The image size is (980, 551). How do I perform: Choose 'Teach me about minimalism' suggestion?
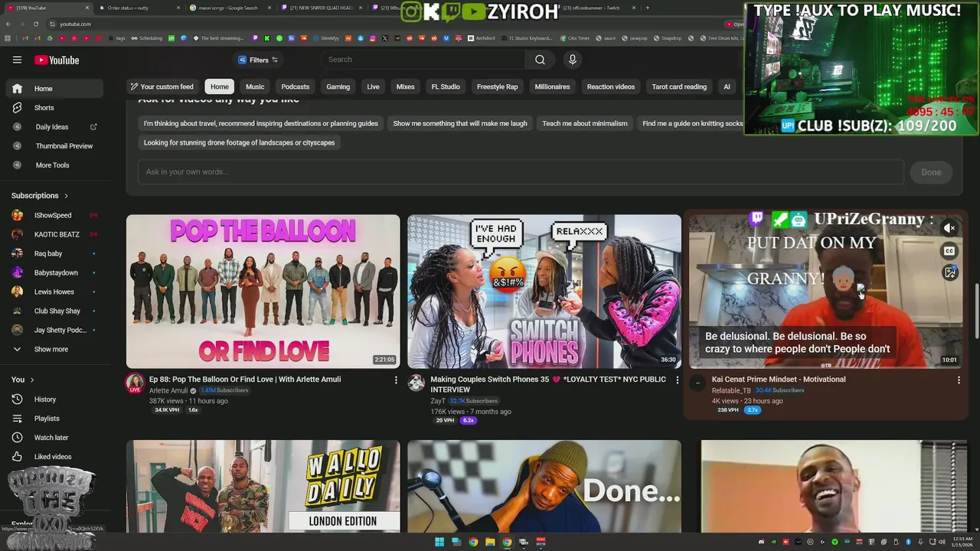pyautogui.click(x=585, y=123)
